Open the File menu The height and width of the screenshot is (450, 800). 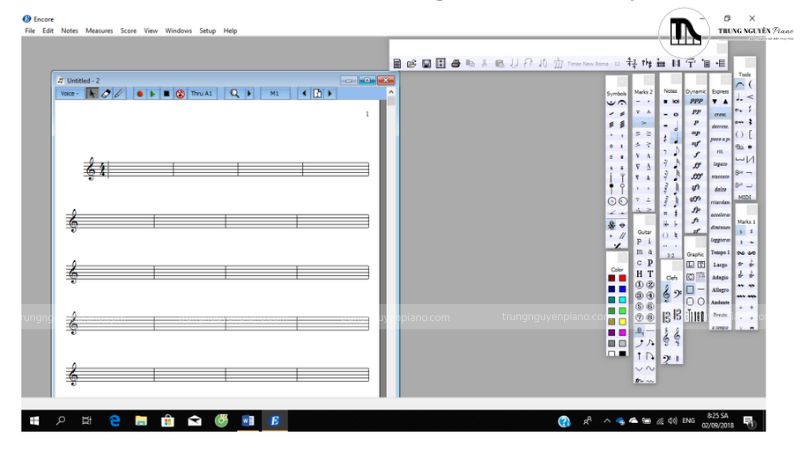[x=30, y=31]
